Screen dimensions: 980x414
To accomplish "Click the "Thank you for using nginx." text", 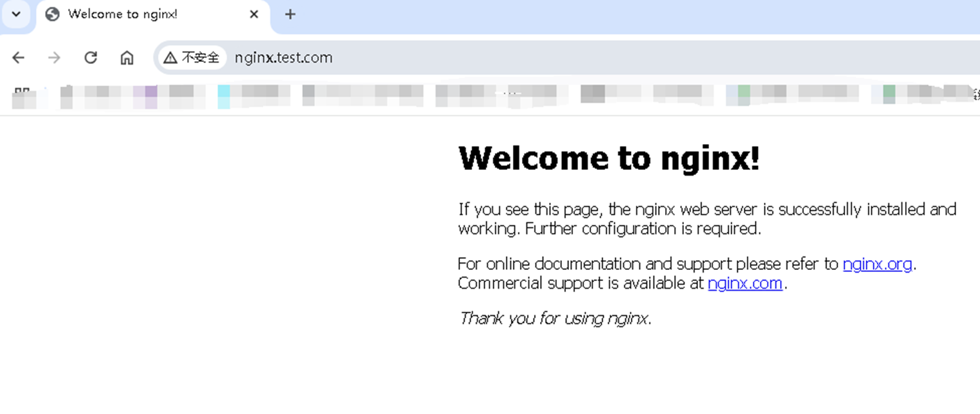I will (x=555, y=318).
